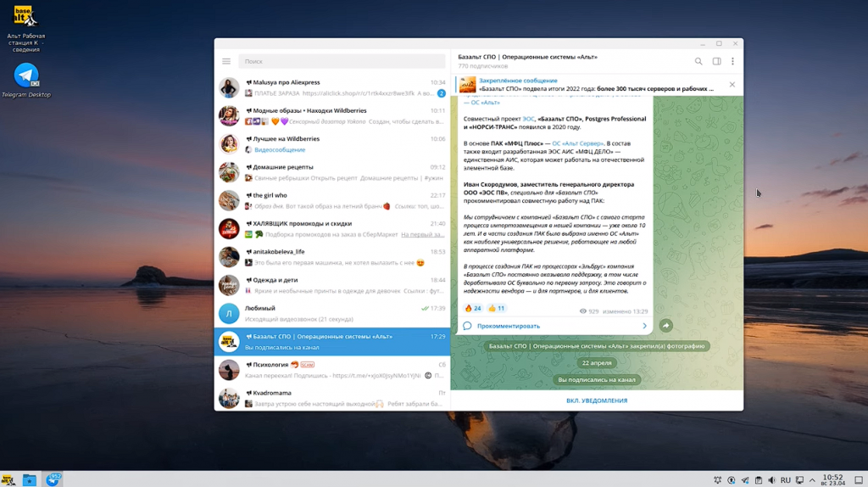The height and width of the screenshot is (487, 868).
Task: Open the file manager folder taskbar icon
Action: click(x=30, y=480)
